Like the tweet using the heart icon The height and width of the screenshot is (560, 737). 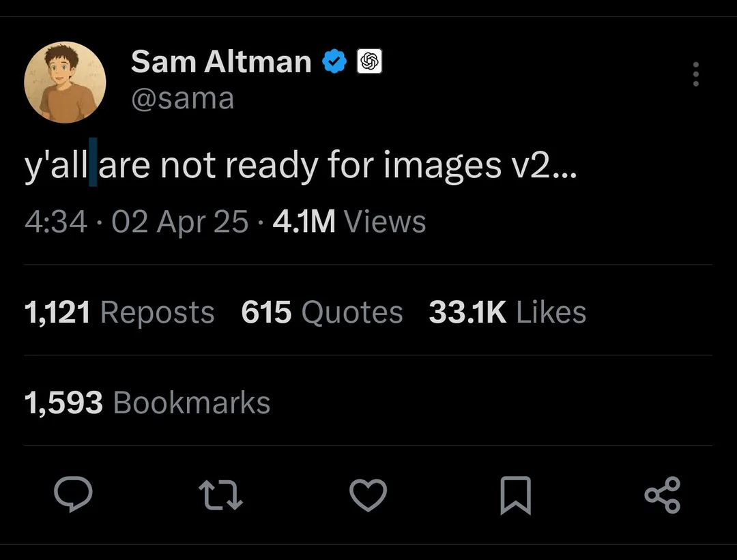click(369, 496)
